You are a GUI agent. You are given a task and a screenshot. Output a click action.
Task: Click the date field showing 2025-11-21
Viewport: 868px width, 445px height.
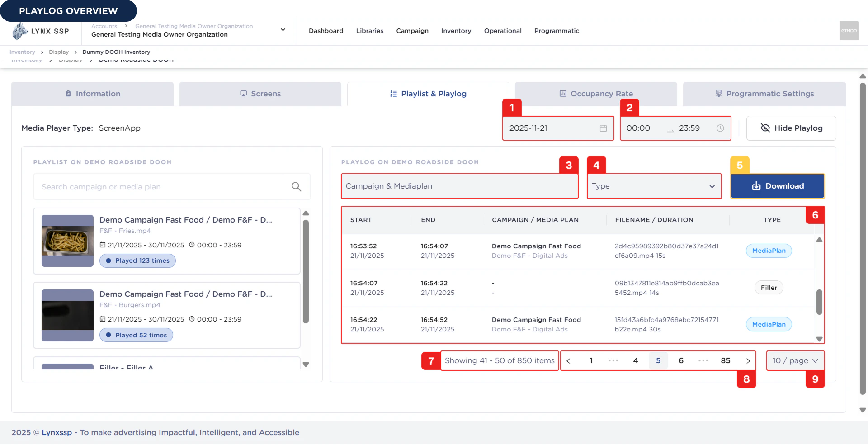(558, 128)
